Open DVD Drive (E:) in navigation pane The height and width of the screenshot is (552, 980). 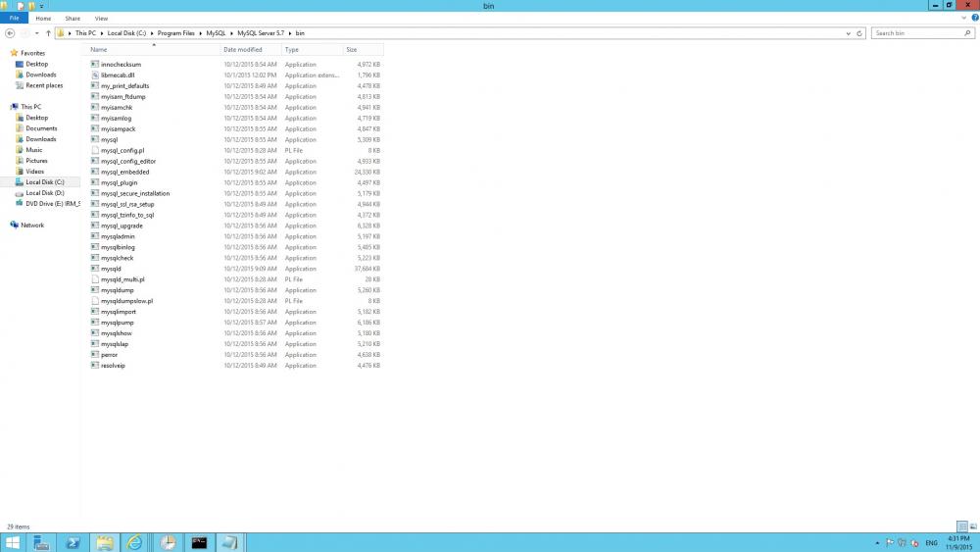[x=53, y=204]
